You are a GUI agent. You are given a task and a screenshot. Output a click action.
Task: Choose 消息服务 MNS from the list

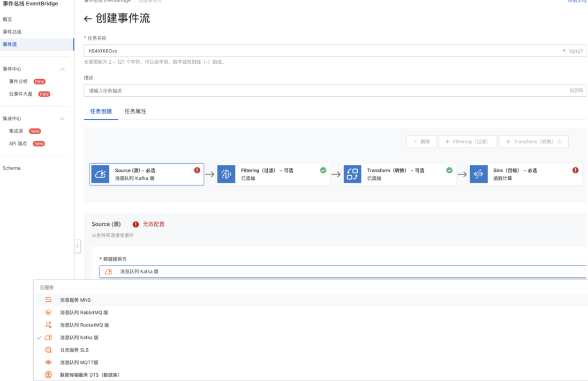[311, 300]
